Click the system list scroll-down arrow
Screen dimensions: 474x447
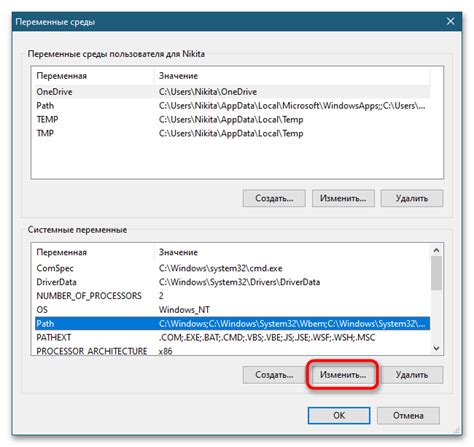(x=436, y=348)
